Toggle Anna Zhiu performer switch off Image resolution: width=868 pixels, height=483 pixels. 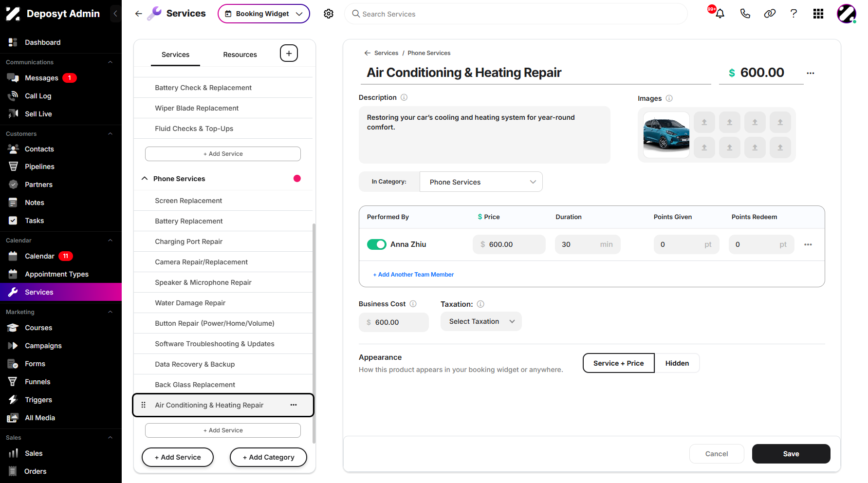click(377, 244)
